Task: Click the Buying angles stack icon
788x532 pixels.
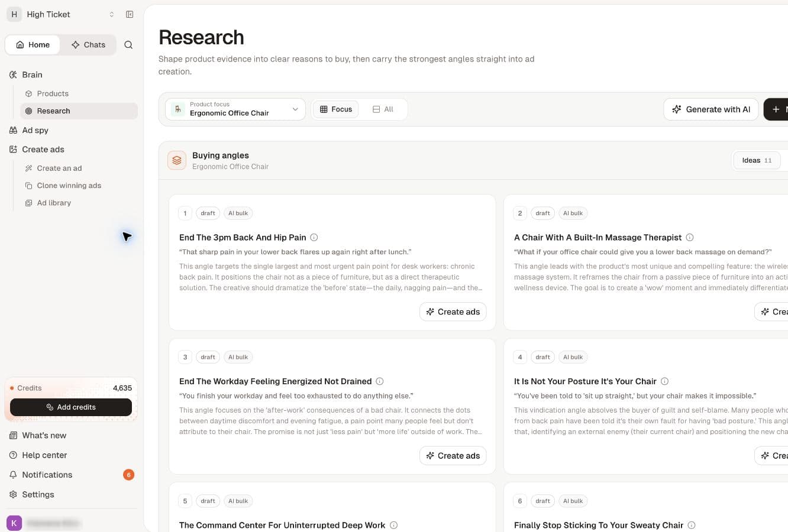Action: click(177, 160)
